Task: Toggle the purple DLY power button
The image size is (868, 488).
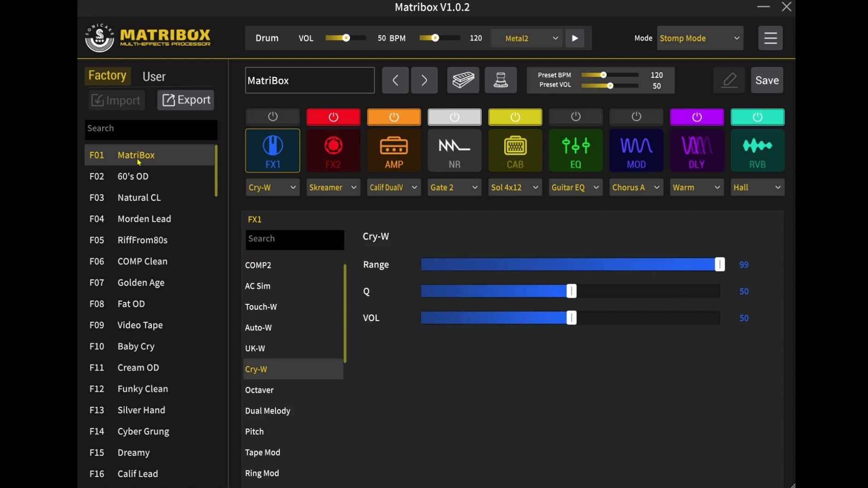Action: click(697, 117)
